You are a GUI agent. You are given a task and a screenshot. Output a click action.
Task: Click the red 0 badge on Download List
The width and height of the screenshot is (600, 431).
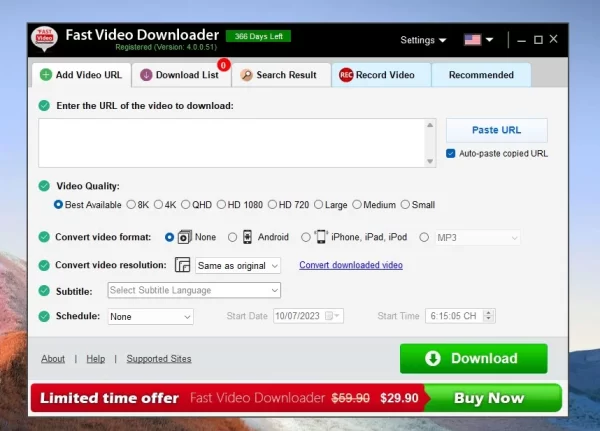223,65
